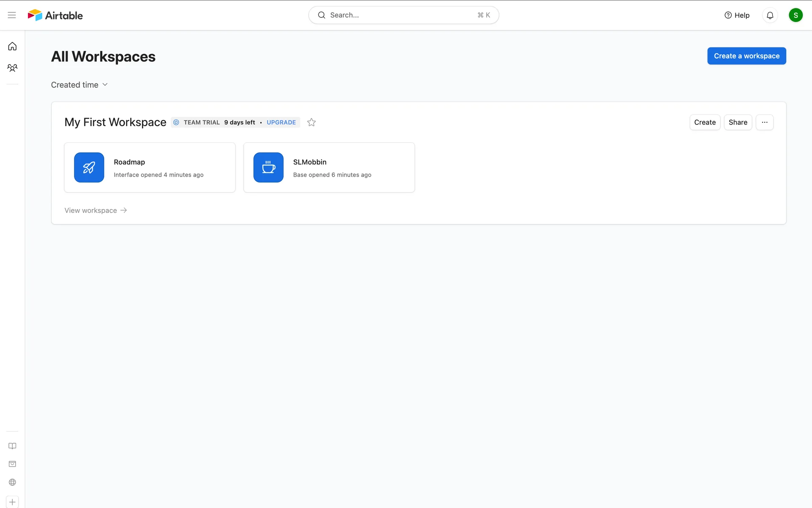The height and width of the screenshot is (508, 812).
Task: Open the user account avatar
Action: click(x=795, y=15)
